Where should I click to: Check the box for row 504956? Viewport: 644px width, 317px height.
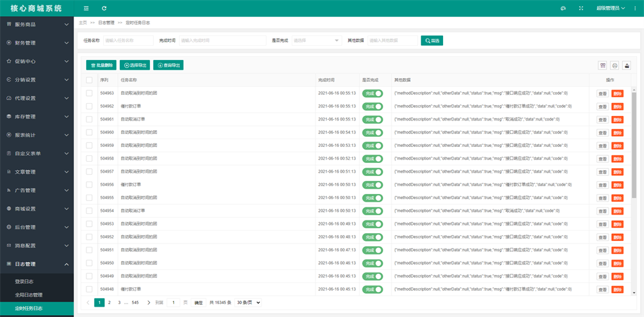[89, 185]
